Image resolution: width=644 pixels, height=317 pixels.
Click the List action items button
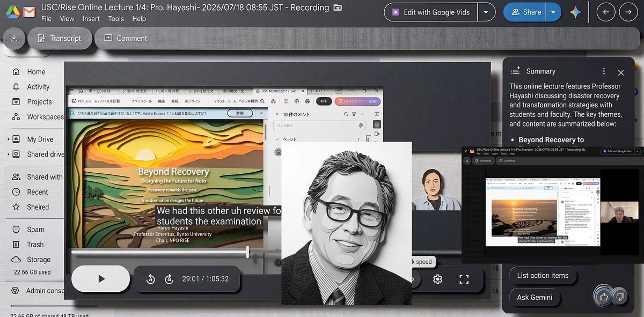click(x=543, y=276)
